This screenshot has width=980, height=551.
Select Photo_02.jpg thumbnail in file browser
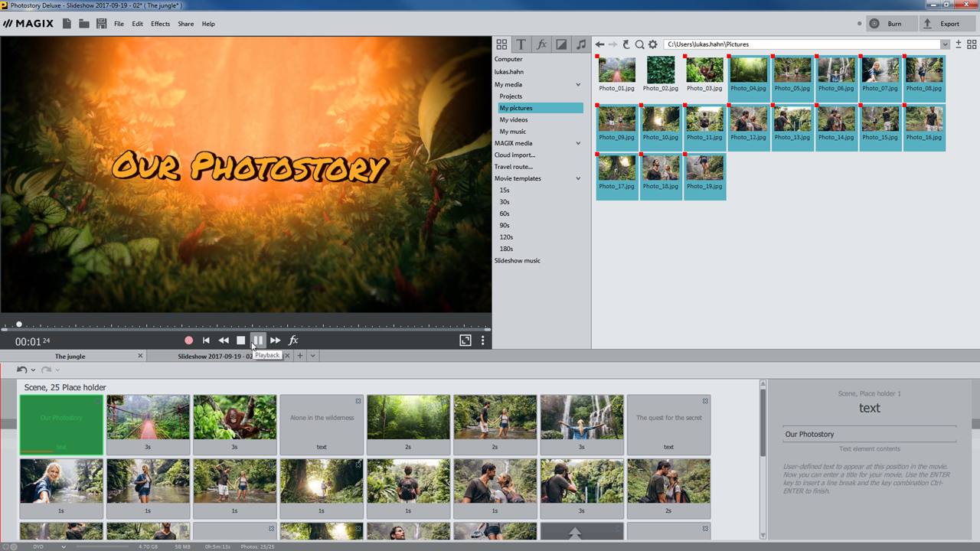pos(660,74)
